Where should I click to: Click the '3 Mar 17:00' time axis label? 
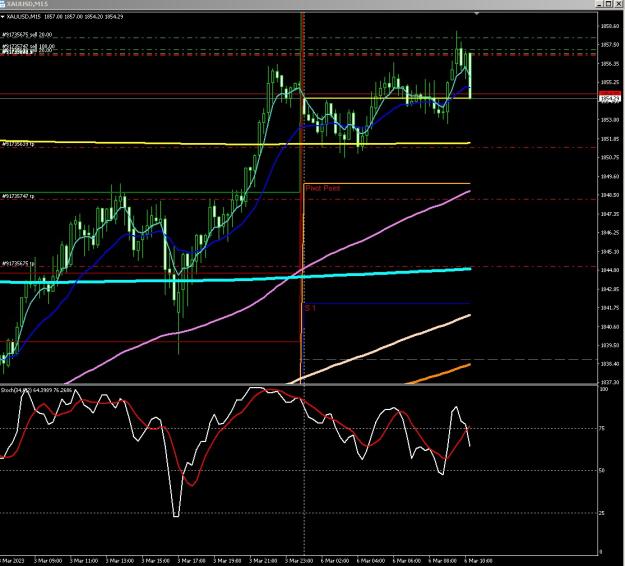point(191,560)
